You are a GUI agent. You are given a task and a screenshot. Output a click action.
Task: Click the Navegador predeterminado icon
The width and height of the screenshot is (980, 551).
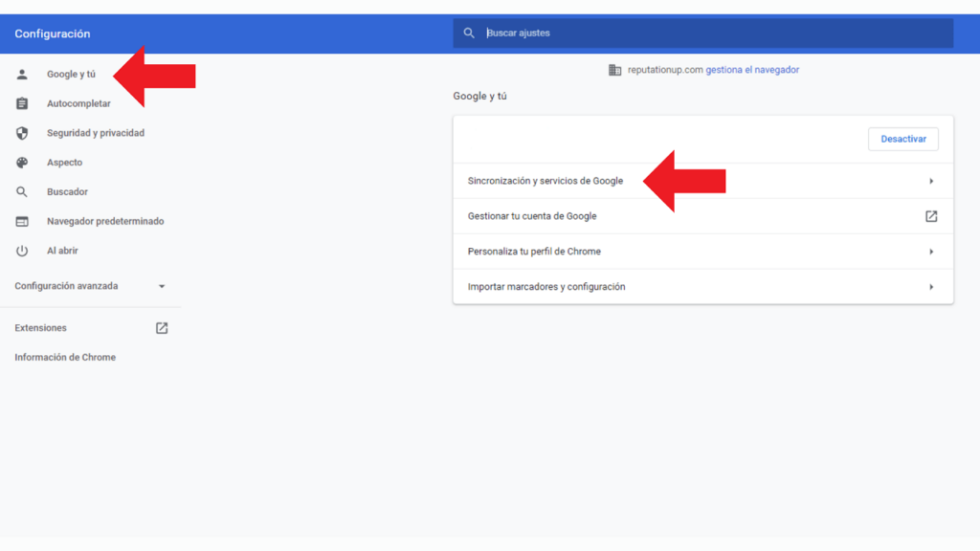[22, 221]
